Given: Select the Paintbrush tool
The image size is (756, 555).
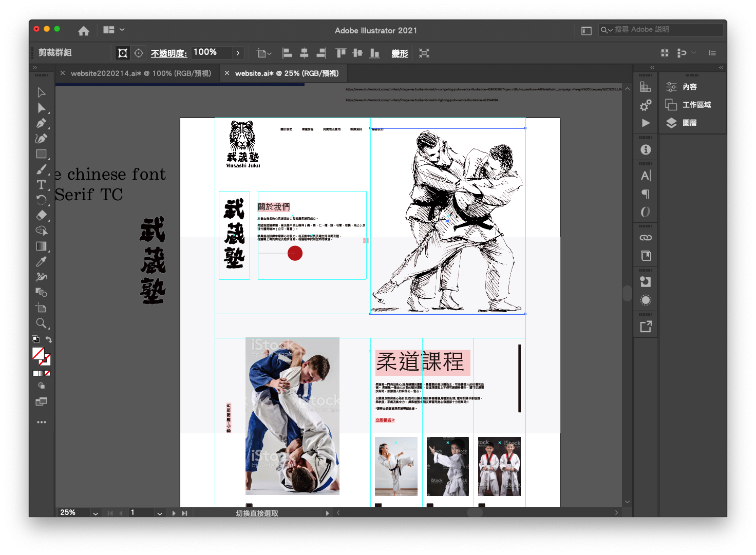Looking at the screenshot, I should [x=42, y=169].
